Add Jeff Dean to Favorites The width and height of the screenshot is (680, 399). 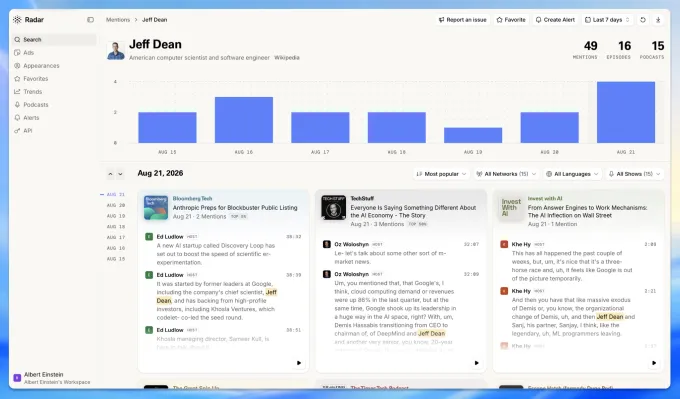pyautogui.click(x=511, y=20)
